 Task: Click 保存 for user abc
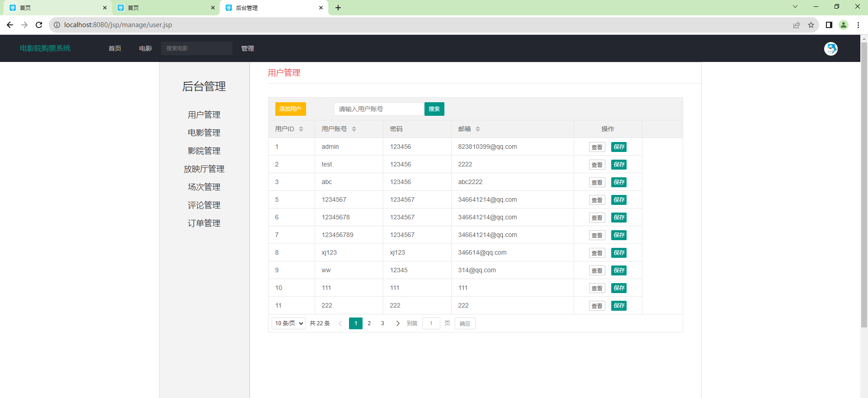(619, 182)
